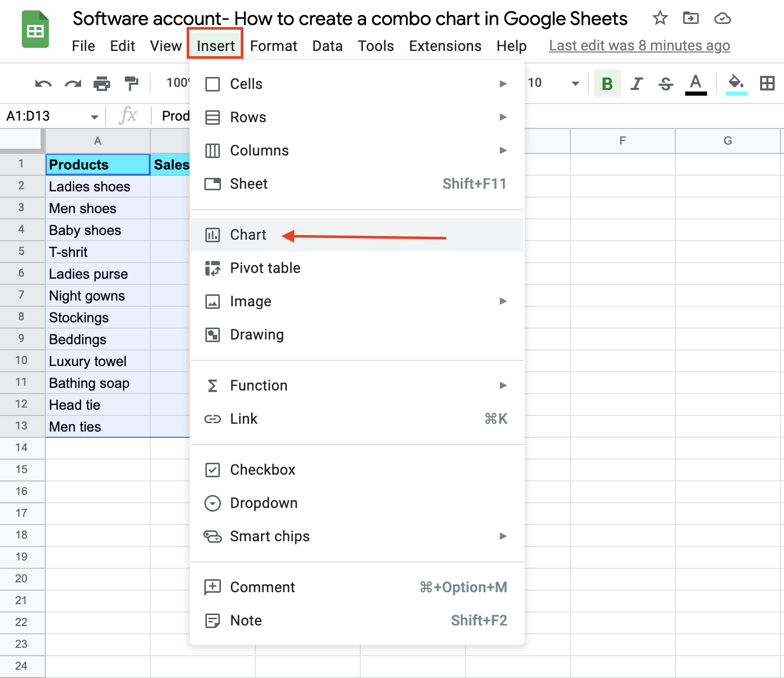This screenshot has height=678, width=784.
Task: Select the Luxury towel cell
Action: [x=98, y=361]
